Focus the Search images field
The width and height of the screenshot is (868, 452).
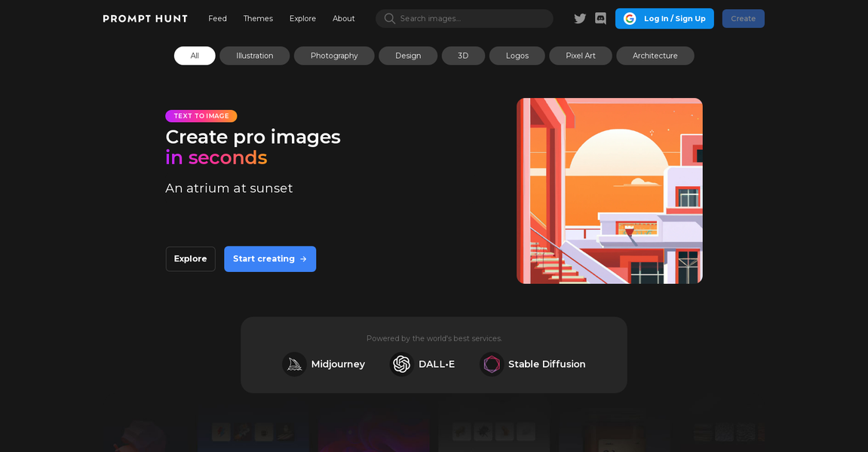471,19
